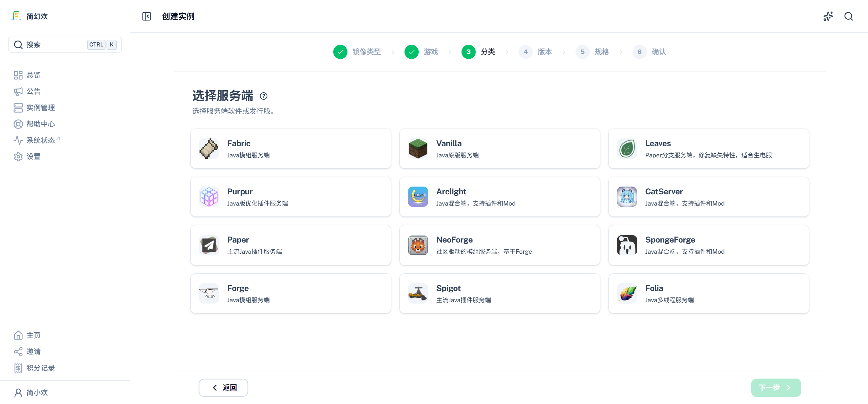
Task: Select the Purpur cube icon
Action: coord(209,197)
